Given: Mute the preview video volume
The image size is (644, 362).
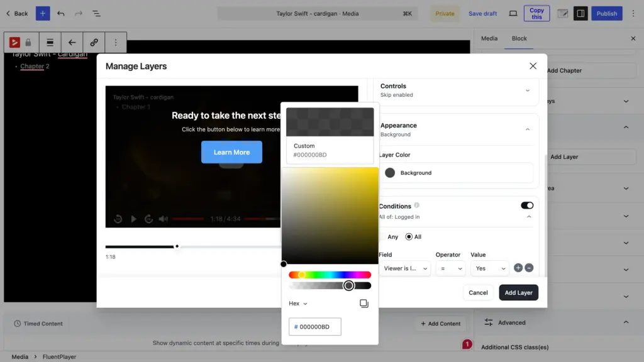Looking at the screenshot, I should pyautogui.click(x=163, y=219).
